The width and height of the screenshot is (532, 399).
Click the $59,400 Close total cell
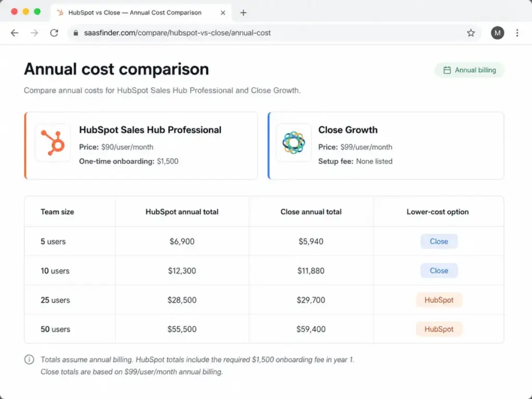[311, 329]
